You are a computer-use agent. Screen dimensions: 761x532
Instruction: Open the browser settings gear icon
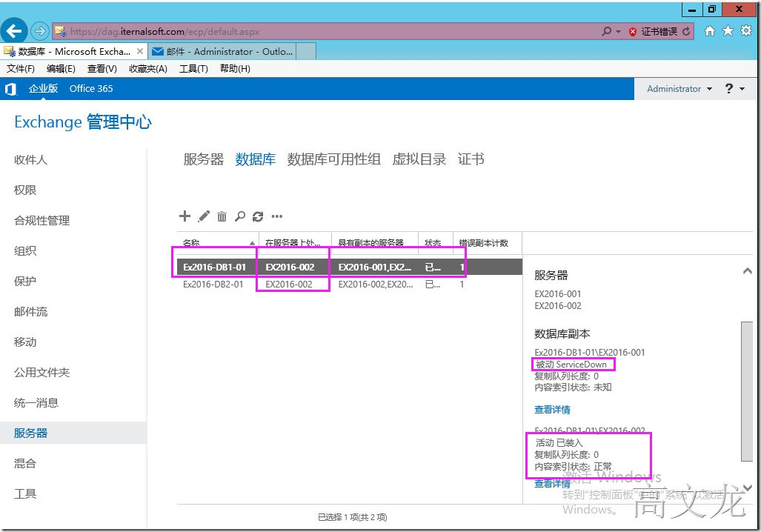[746, 31]
